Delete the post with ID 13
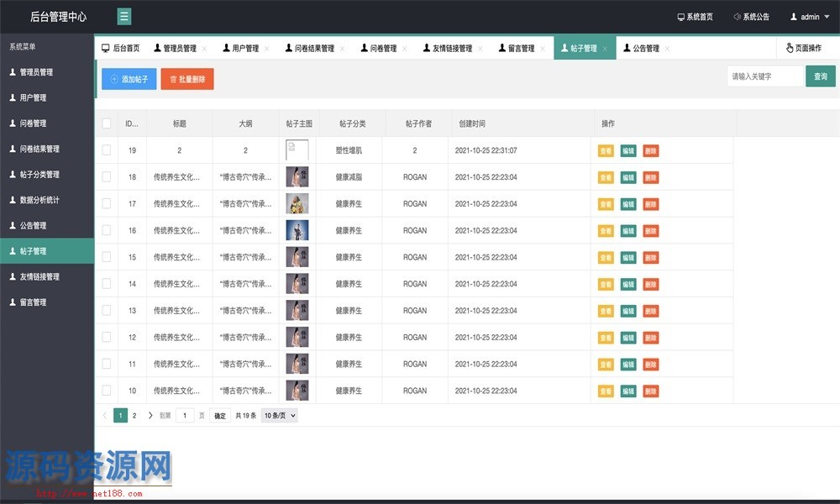The width and height of the screenshot is (840, 504). (651, 311)
